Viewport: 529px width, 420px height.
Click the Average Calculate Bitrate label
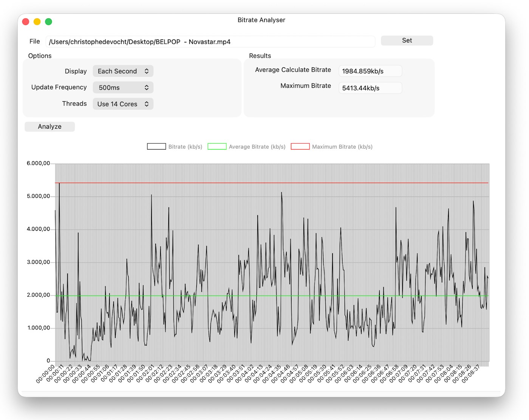coord(293,70)
